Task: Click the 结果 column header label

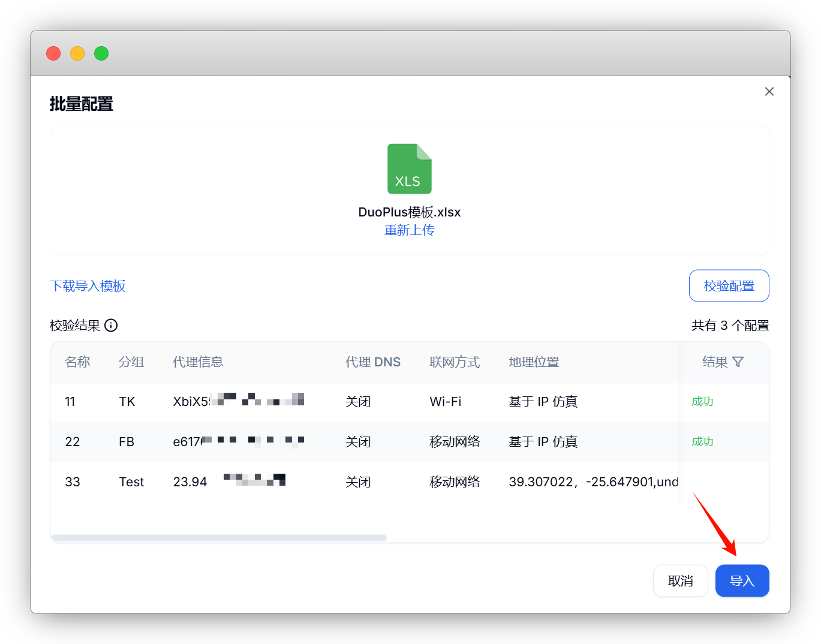Action: tap(715, 362)
